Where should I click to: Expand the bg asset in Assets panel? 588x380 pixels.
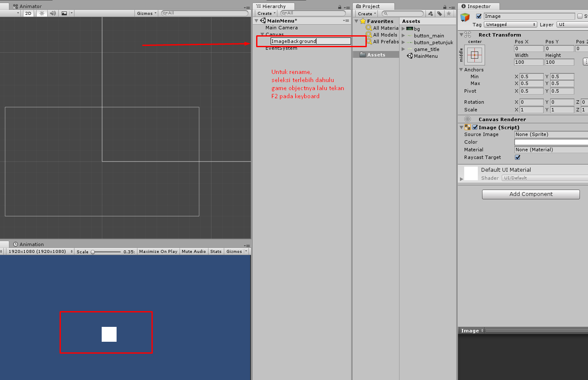coord(403,28)
